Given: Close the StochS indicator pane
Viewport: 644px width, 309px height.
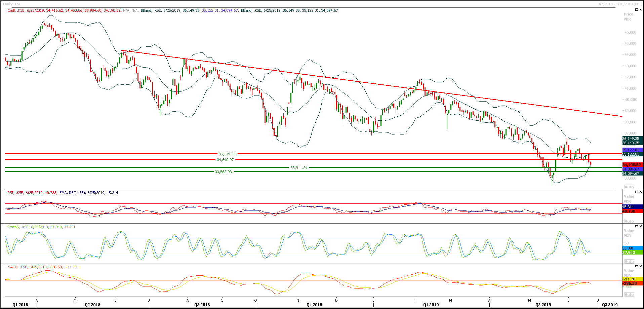Looking at the screenshot, I should [x=641, y=227].
